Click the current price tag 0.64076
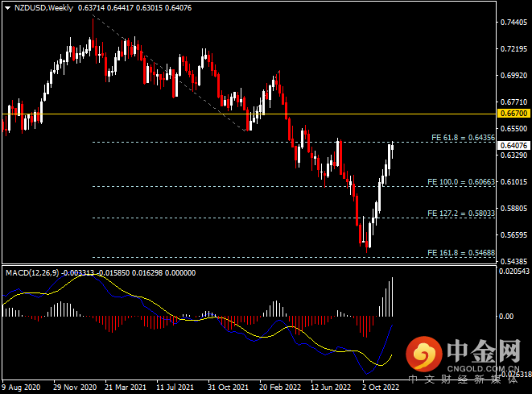This screenshot has height=394, width=532. pyautogui.click(x=513, y=145)
